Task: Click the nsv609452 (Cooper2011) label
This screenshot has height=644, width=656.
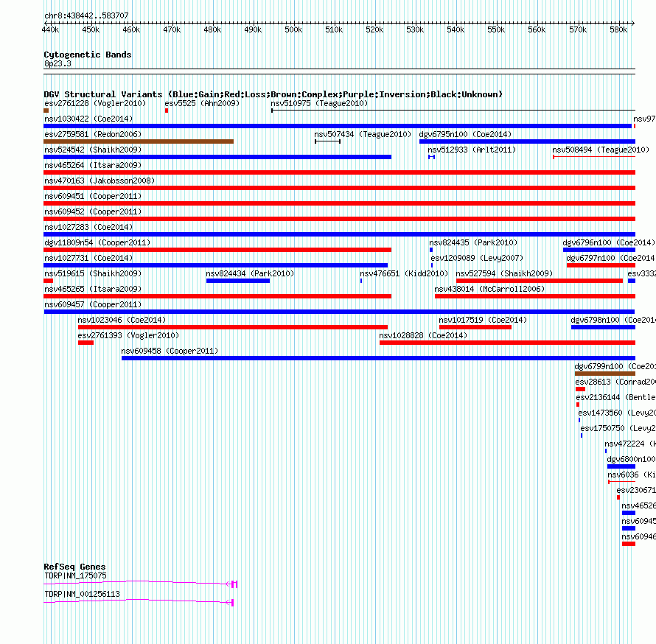Action: pos(93,211)
